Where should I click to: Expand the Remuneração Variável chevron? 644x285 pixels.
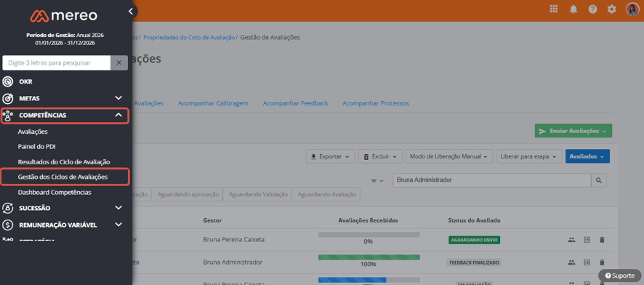point(118,225)
